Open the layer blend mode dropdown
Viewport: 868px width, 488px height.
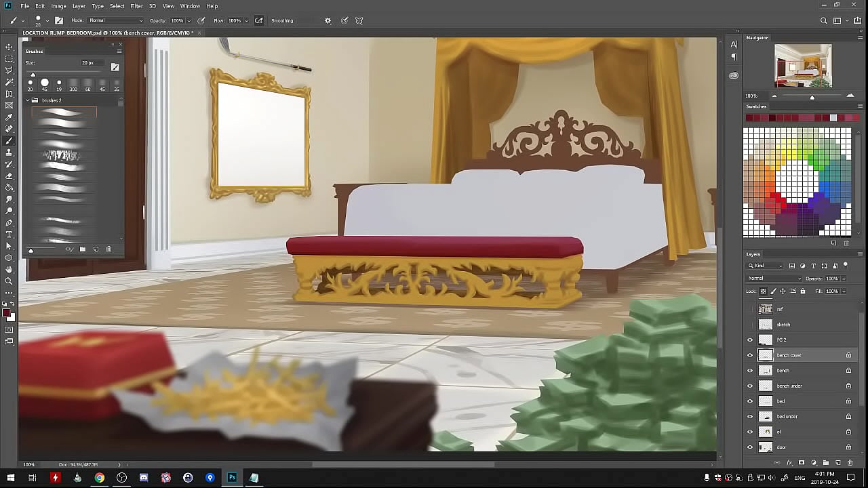tap(774, 279)
